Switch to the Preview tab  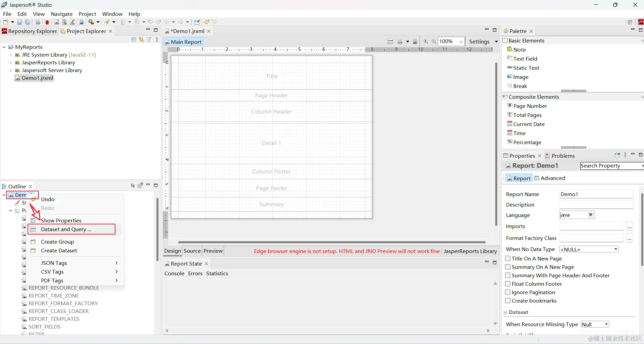point(213,251)
